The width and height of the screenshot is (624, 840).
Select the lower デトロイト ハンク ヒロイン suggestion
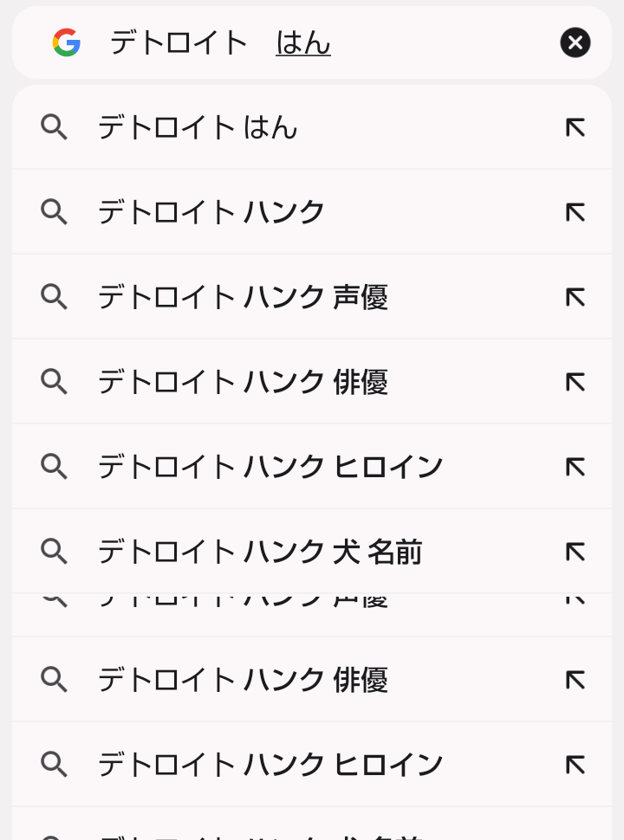tap(270, 765)
